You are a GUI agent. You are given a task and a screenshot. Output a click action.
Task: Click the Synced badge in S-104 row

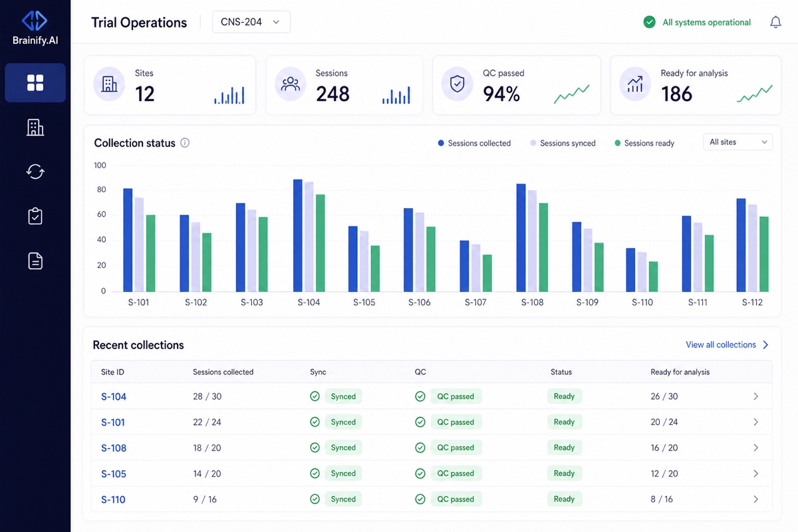pos(343,396)
